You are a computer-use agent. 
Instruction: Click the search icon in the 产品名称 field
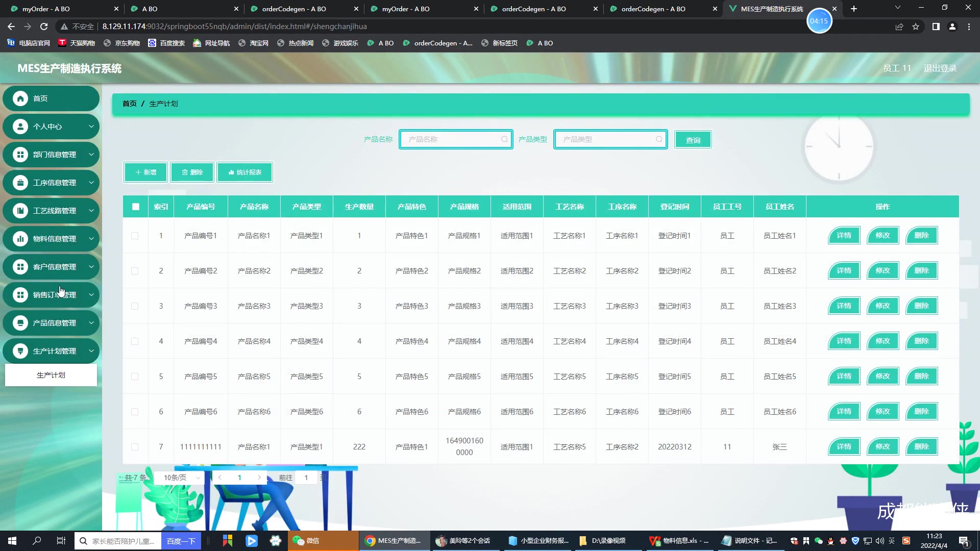(x=504, y=139)
